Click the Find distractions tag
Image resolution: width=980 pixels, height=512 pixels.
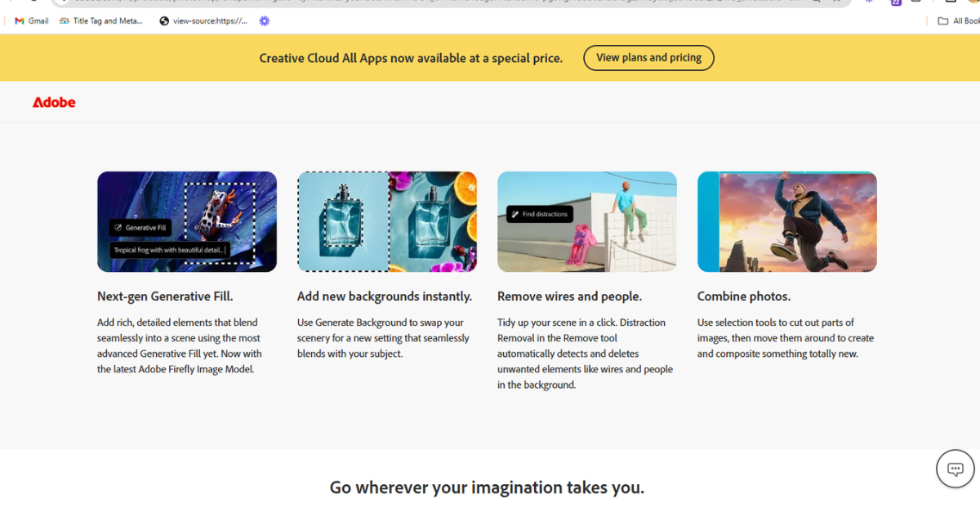[539, 214]
